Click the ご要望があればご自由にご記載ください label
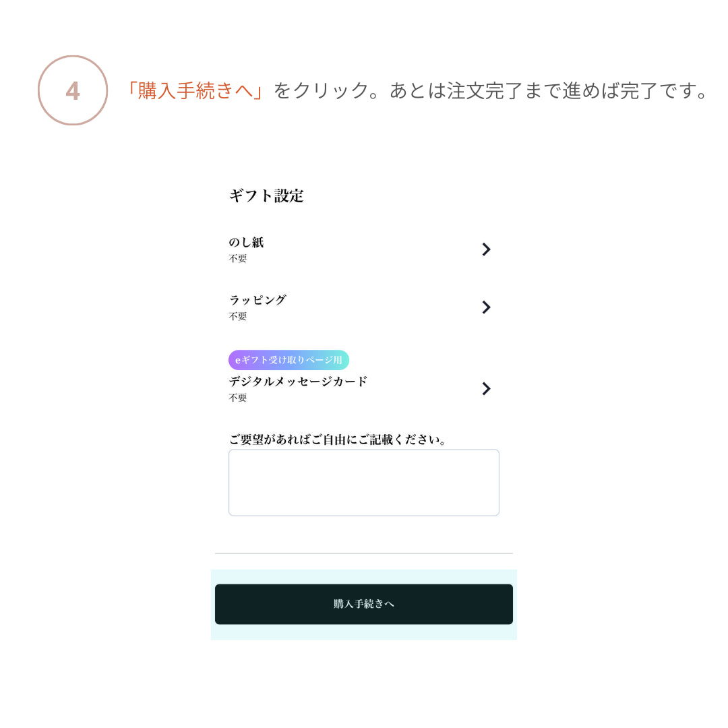Image resolution: width=728 pixels, height=728 pixels. tap(338, 440)
